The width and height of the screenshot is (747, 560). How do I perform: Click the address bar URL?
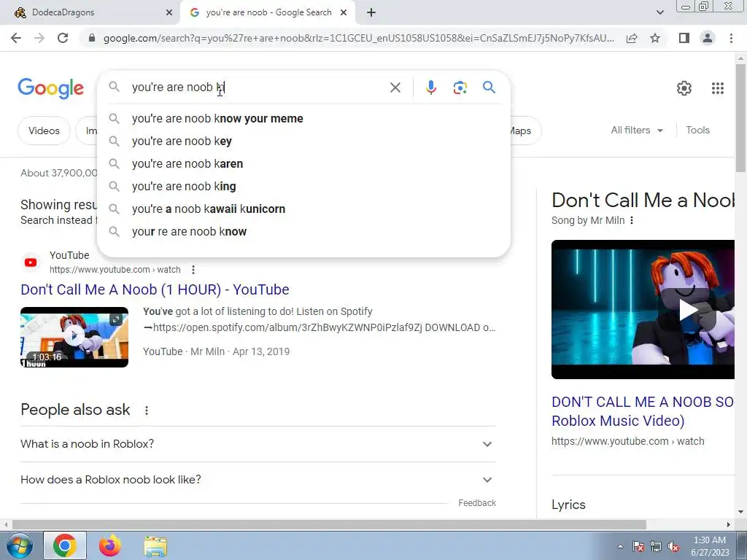pyautogui.click(x=358, y=38)
